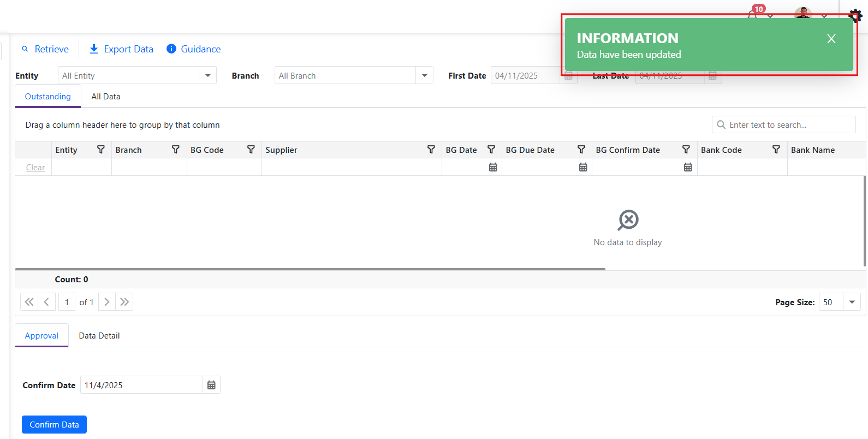Viewport: 868px width, 439px height.
Task: Click the Guidance link
Action: 201,49
